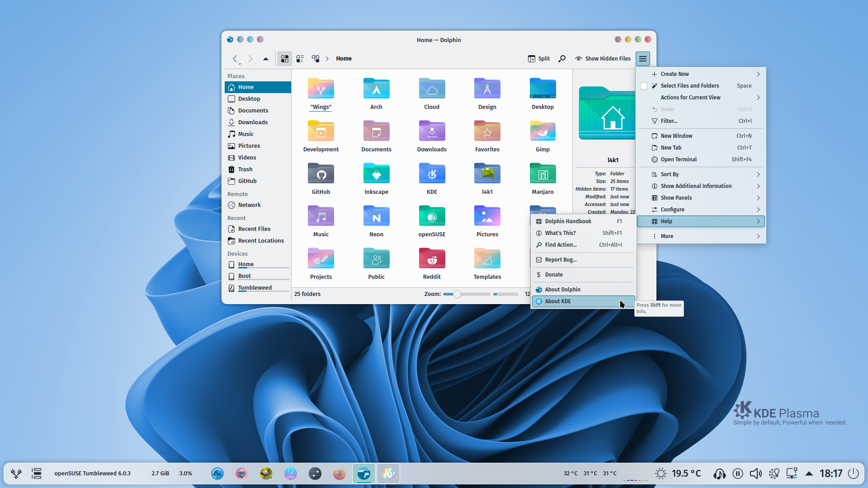
Task: Open the application launcher in panel
Action: point(16,474)
